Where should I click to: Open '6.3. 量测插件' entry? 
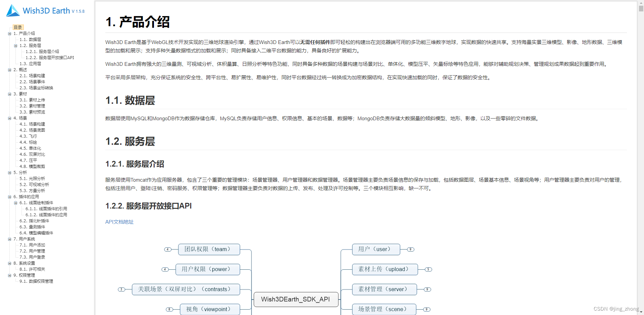(32, 227)
